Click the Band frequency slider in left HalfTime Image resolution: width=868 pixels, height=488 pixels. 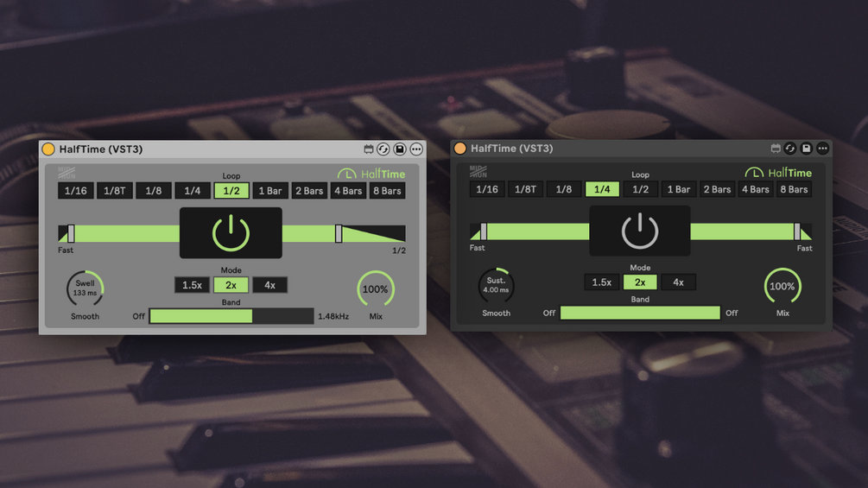[x=231, y=316]
